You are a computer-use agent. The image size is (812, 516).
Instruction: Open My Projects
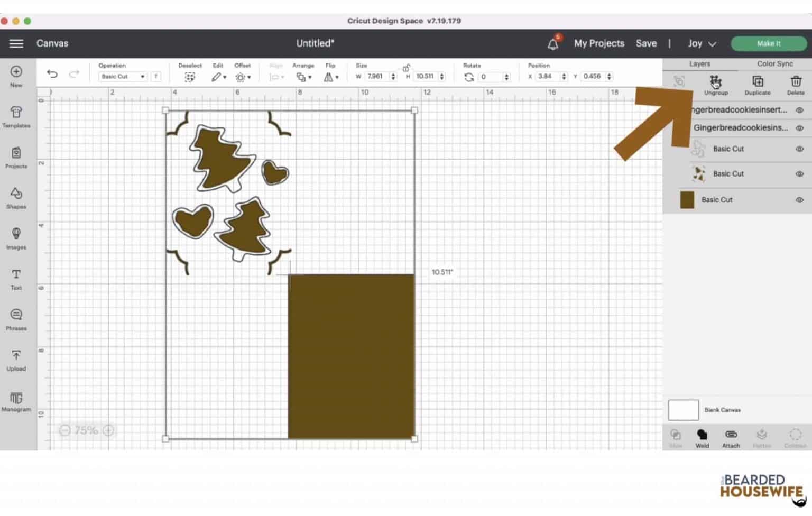[599, 43]
